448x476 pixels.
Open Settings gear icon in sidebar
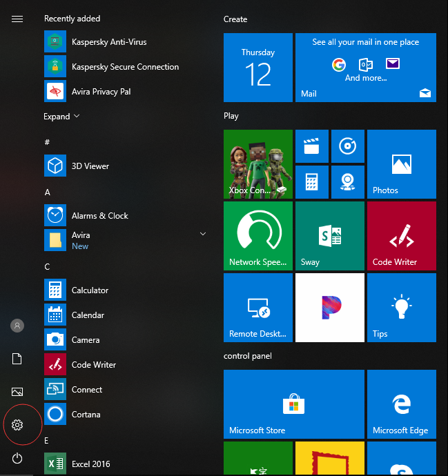click(17, 425)
